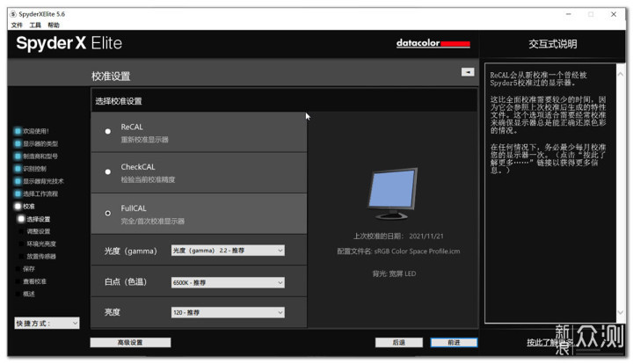Click the blue step marker for 欢迎使用!
Viewport: 633px width, 364px height.
(x=18, y=131)
